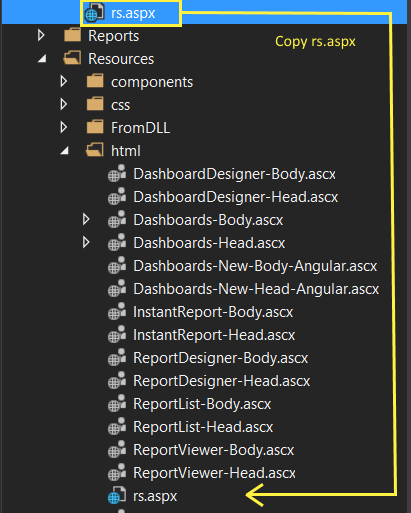The width and height of the screenshot is (411, 513).
Task: Click the FromDLL folder icon
Action: click(95, 127)
